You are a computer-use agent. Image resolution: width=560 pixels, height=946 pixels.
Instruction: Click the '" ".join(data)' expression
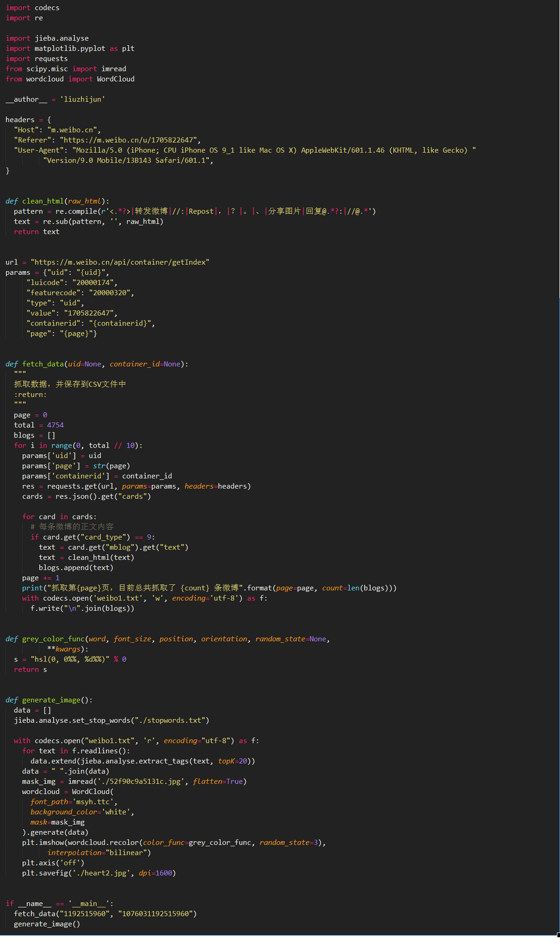click(x=80, y=771)
